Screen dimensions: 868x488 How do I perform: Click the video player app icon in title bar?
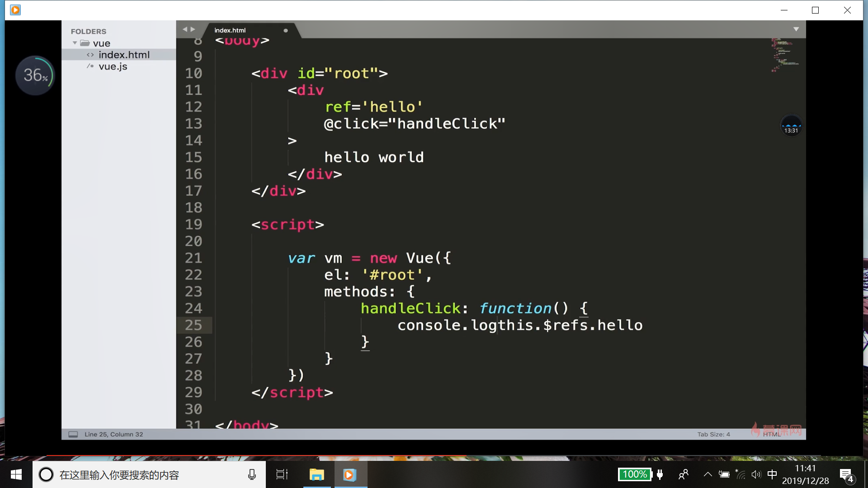[15, 10]
